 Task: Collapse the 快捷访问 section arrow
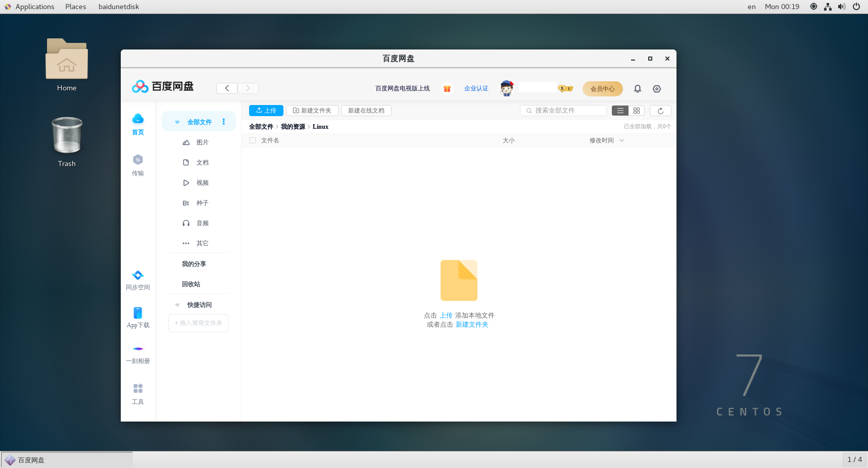(x=177, y=305)
